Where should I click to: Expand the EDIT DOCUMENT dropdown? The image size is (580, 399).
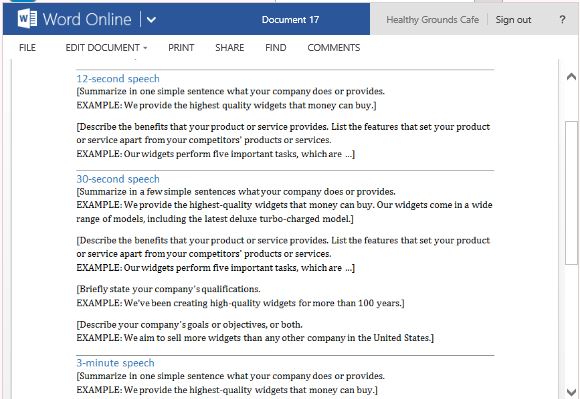click(106, 48)
